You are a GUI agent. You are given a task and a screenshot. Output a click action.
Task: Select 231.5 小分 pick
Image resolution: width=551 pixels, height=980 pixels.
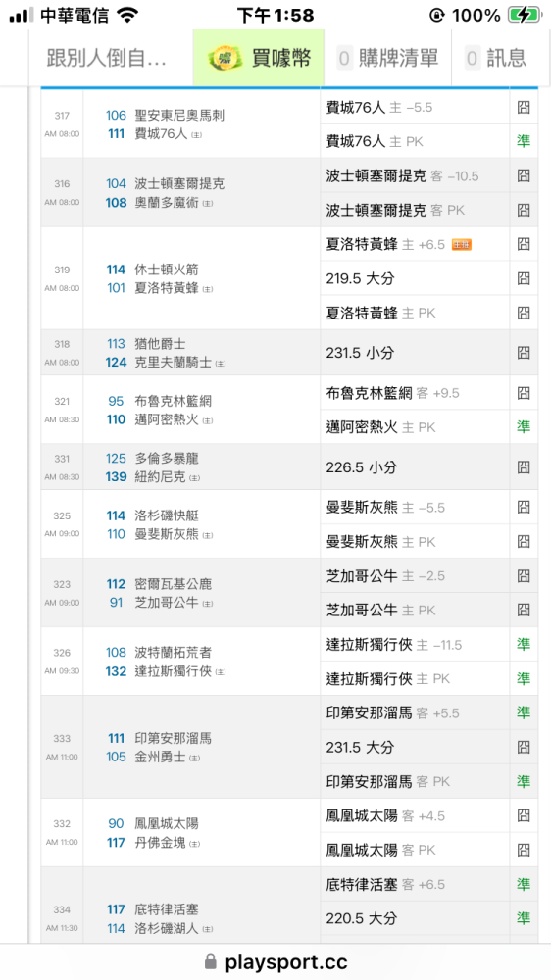tap(416, 353)
